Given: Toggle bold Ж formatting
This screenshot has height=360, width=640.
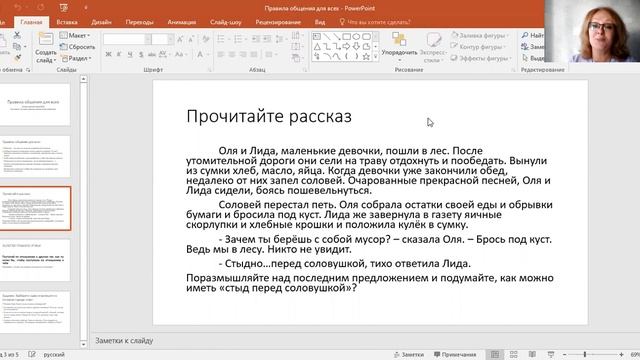Looking at the screenshot, I should coord(108,54).
